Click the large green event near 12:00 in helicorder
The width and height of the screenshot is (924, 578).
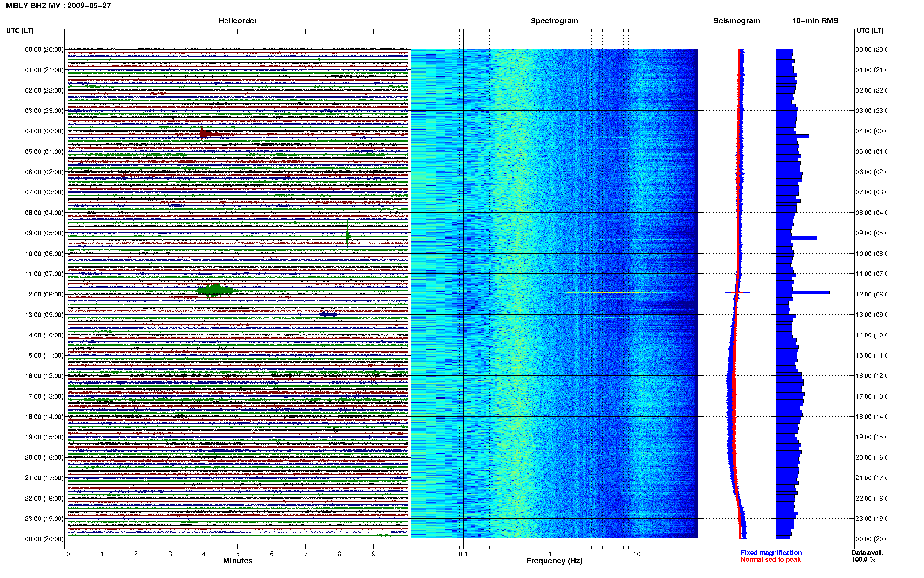coord(217,291)
